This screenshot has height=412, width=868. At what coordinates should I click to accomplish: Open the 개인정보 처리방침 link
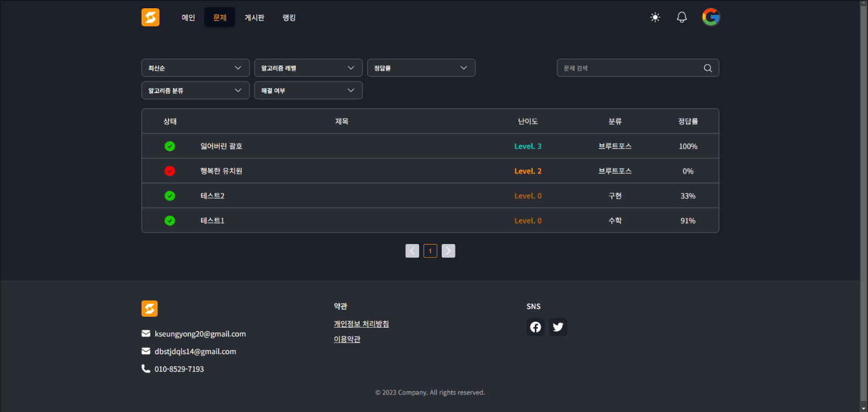pyautogui.click(x=361, y=324)
